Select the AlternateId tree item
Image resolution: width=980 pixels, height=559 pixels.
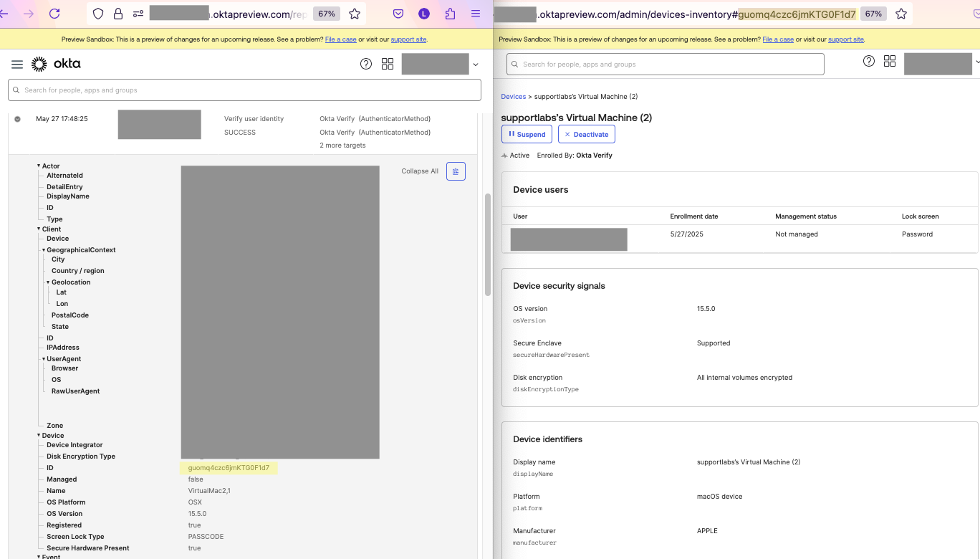tap(65, 176)
